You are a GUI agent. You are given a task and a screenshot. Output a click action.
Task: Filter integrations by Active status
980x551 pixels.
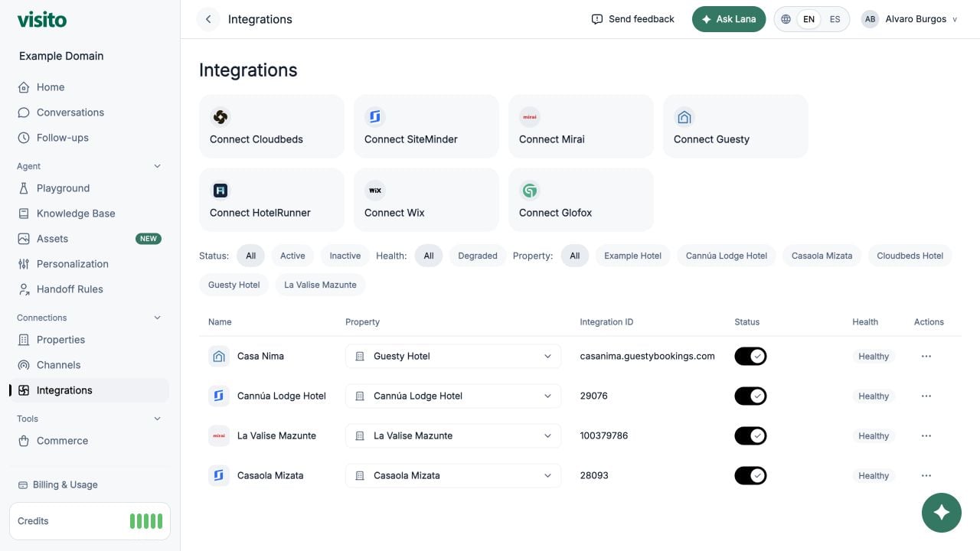point(292,256)
